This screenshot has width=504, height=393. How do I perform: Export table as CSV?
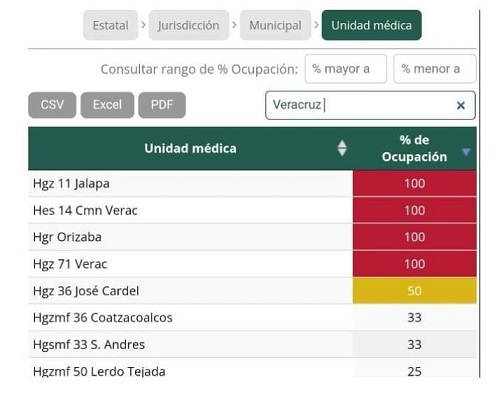pos(52,105)
